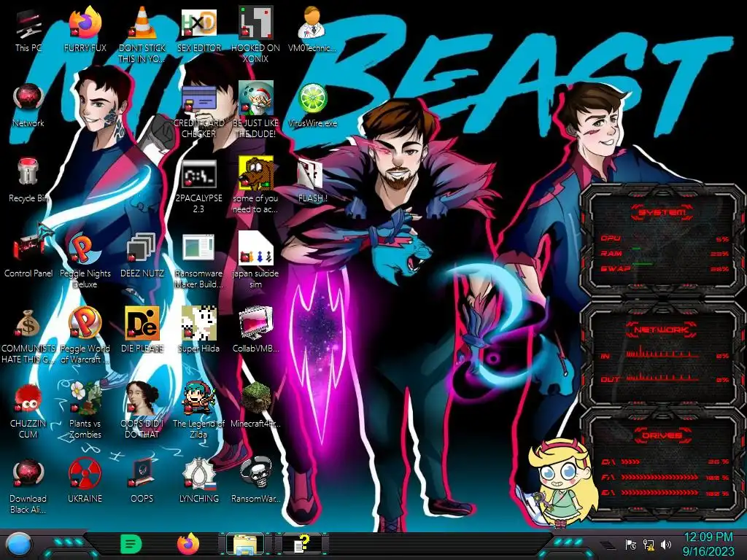Open Action Center flag in system tray

click(x=631, y=545)
